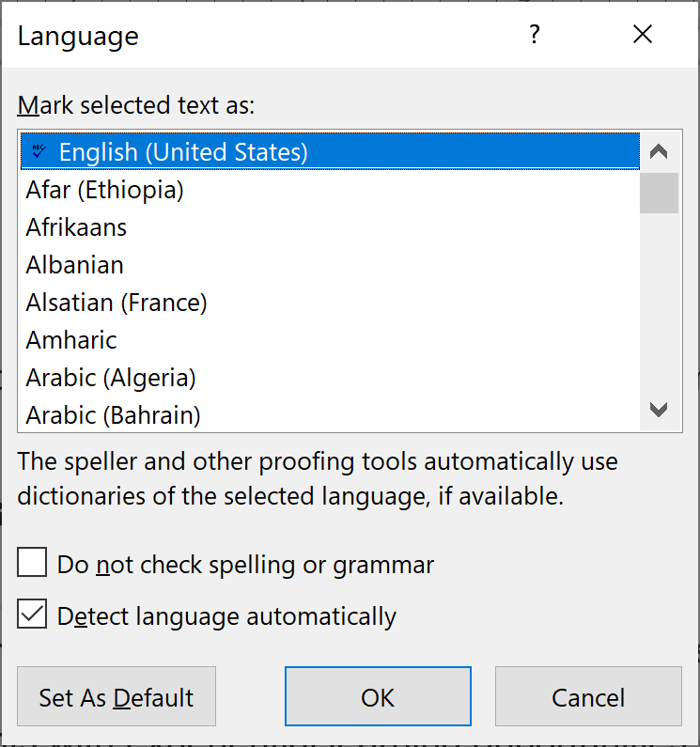Uncheck Detect language automatically
Screen dimensions: 700x747
coord(32,615)
